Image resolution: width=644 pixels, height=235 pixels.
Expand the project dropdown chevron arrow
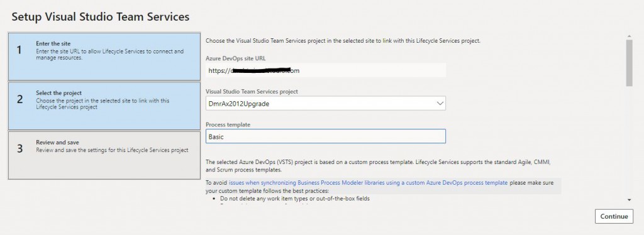coord(440,103)
